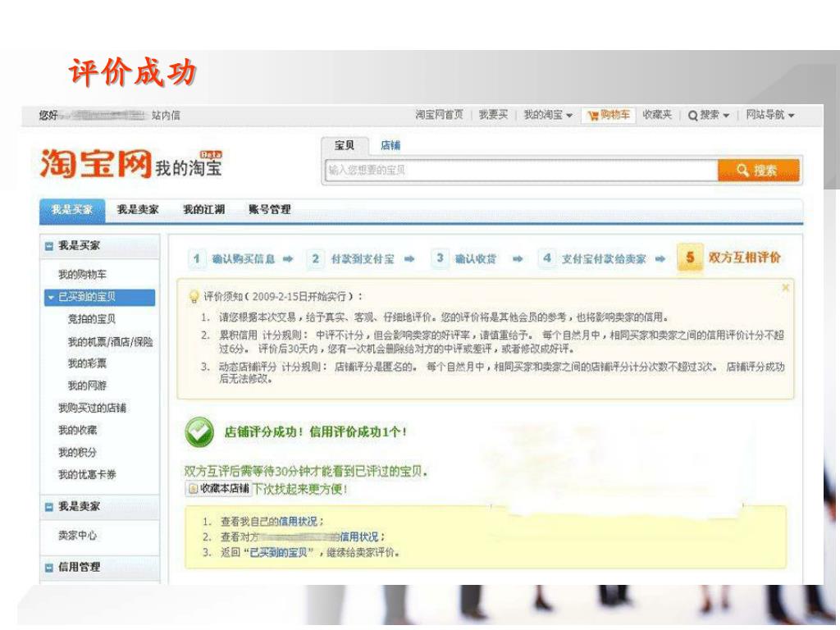Image resolution: width=840 pixels, height=630 pixels.
Task: Open 我的彩票 in the sidebar
Action: 87,363
